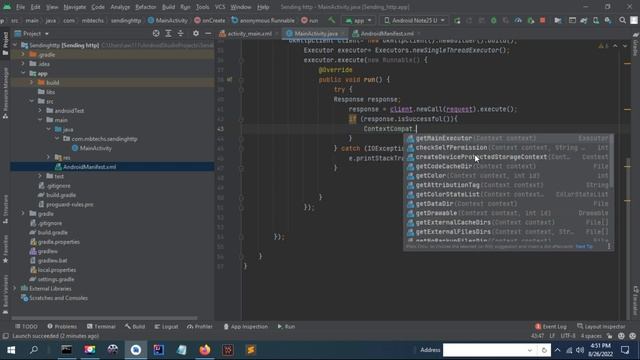Screen dimensions: 640x360
Task: Switch to activity_main.xml tab
Action: tap(249, 33)
